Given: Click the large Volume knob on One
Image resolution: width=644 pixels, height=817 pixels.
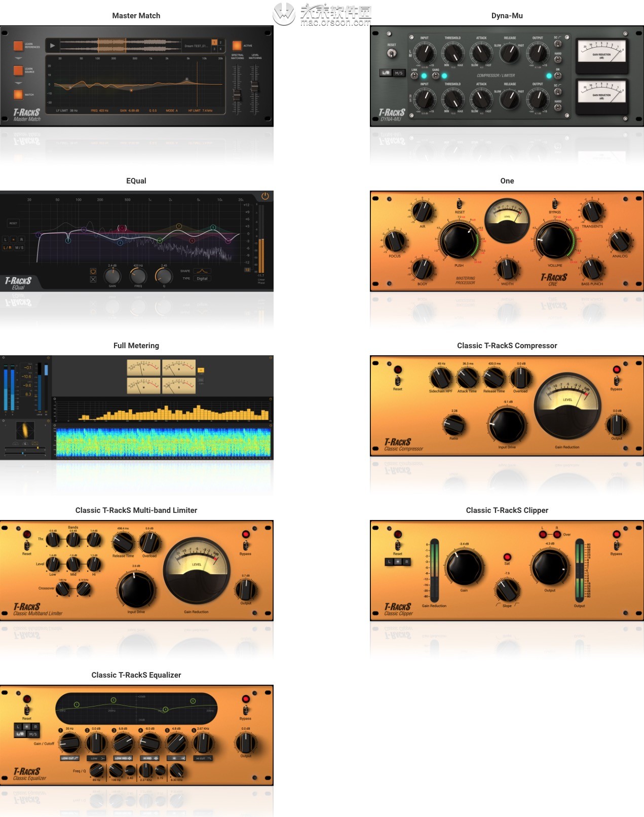Looking at the screenshot, I should click(555, 241).
